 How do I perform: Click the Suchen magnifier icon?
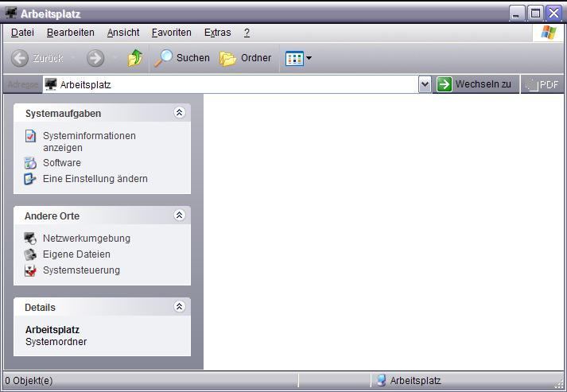pos(164,58)
